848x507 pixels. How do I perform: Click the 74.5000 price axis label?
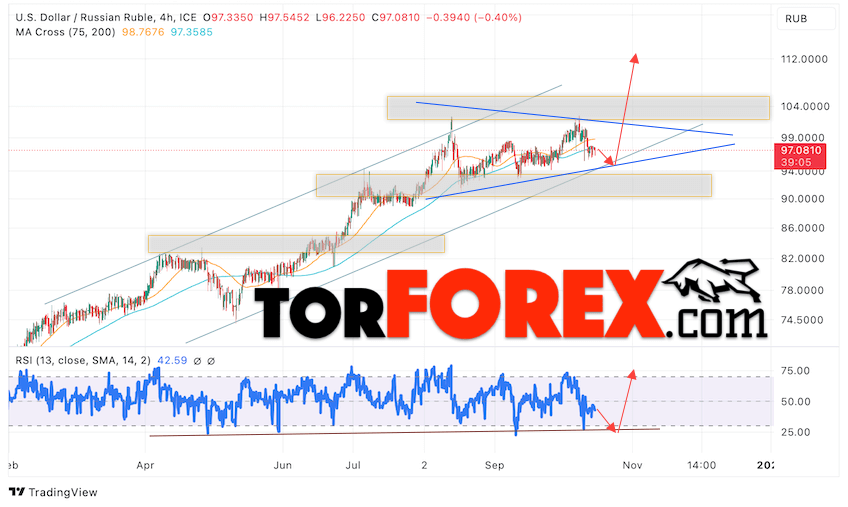coord(803,320)
